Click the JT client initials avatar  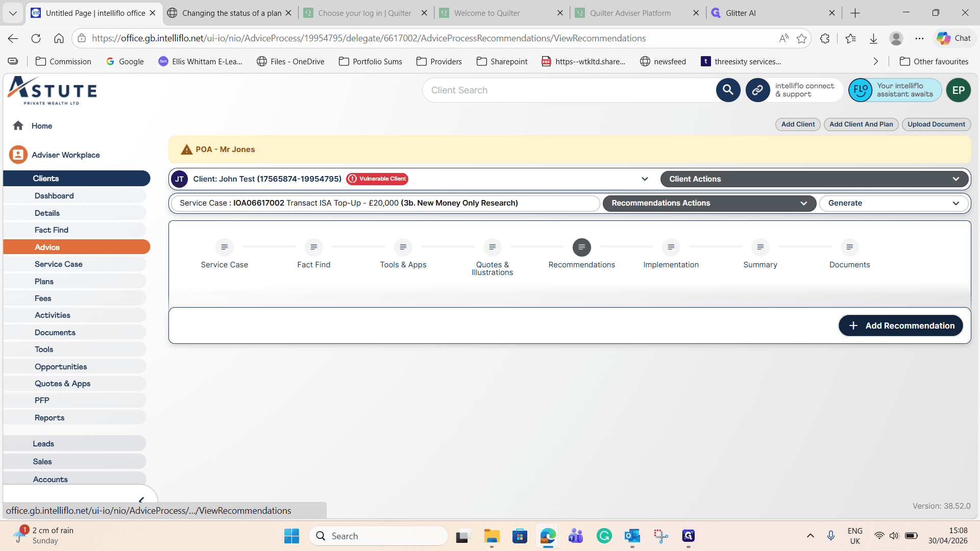coord(180,179)
